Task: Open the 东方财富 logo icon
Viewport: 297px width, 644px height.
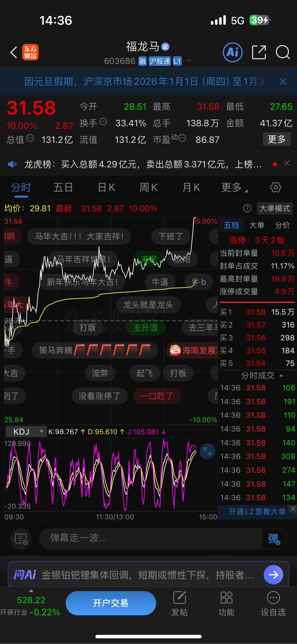Action: (30, 52)
